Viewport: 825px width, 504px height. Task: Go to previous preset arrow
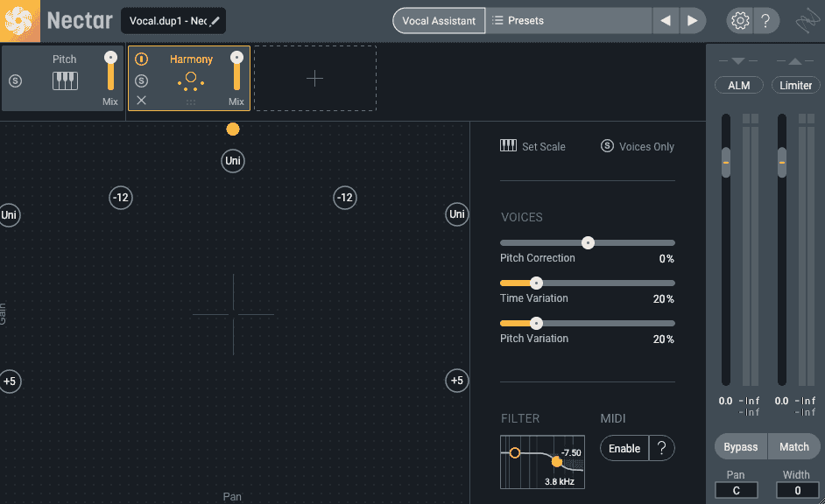pos(666,21)
